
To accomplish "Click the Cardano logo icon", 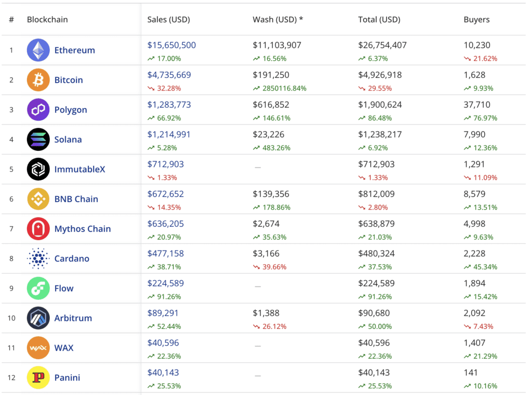I will pyautogui.click(x=38, y=259).
